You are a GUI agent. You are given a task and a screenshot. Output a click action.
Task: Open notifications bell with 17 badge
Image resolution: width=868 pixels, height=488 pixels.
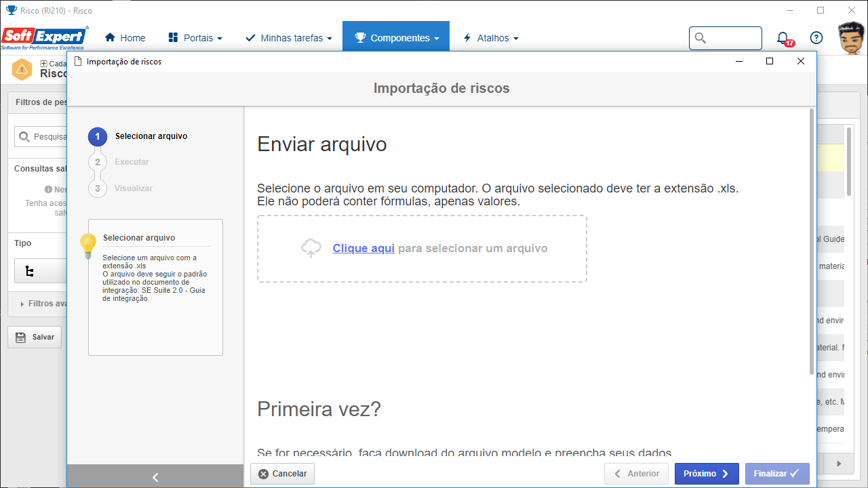[x=783, y=39]
